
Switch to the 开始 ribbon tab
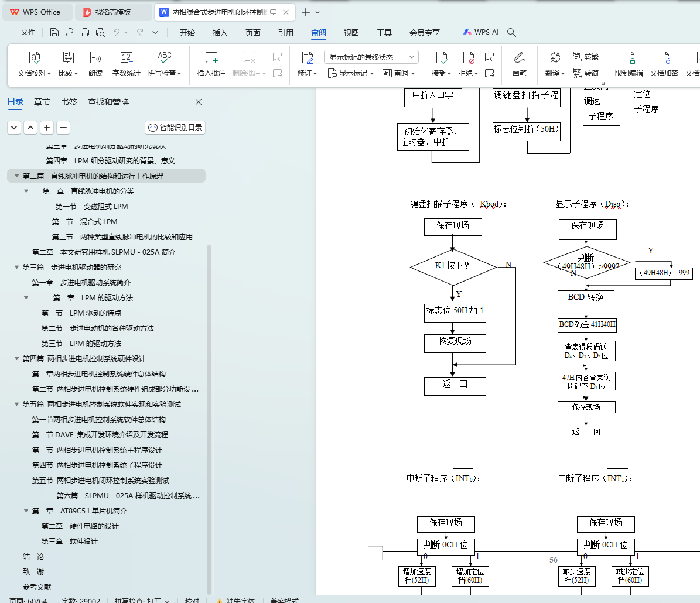187,33
